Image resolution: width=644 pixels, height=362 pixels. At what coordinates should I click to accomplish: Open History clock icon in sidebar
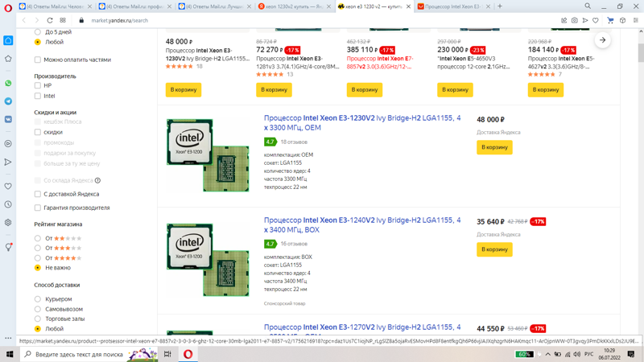tap(8, 204)
